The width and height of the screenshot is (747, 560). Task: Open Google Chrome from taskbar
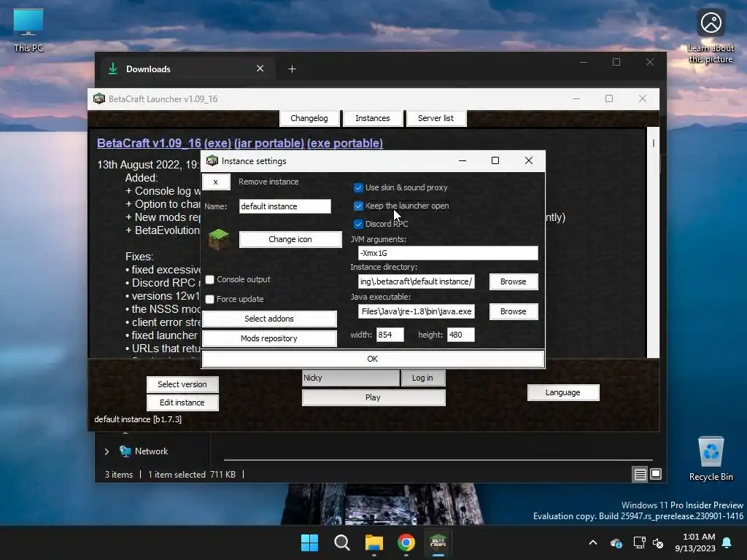pos(406,542)
